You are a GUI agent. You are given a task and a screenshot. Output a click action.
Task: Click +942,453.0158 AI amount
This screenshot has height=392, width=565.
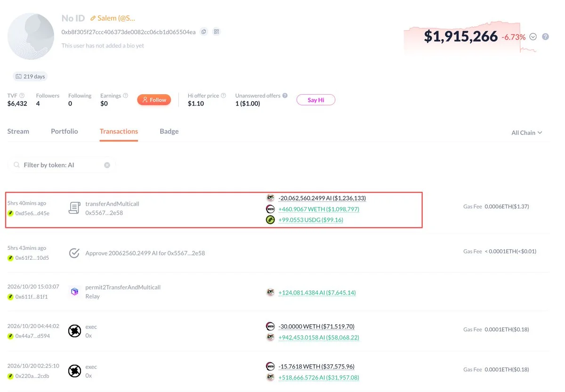[319, 337]
